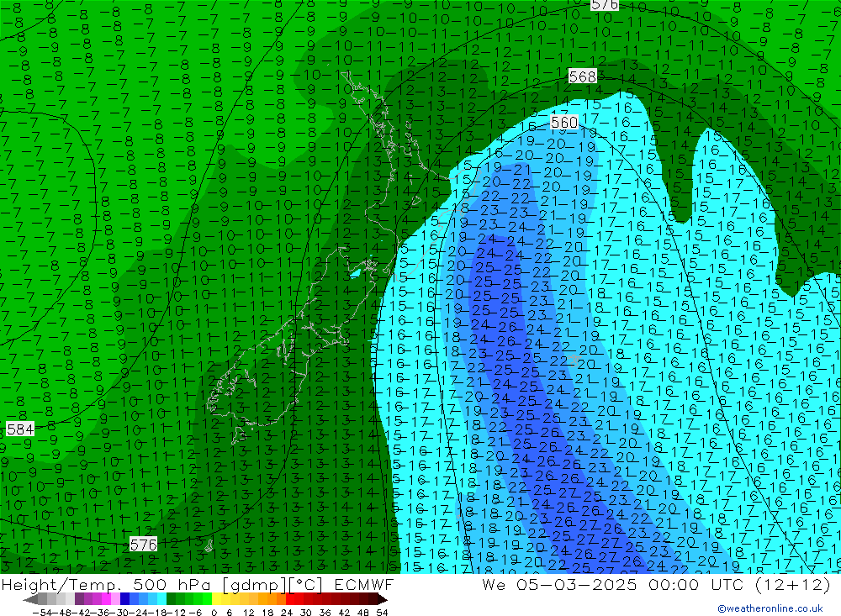The height and width of the screenshot is (616, 841).
Task: Open the weatheronline.co.uk link
Action: coord(770,608)
